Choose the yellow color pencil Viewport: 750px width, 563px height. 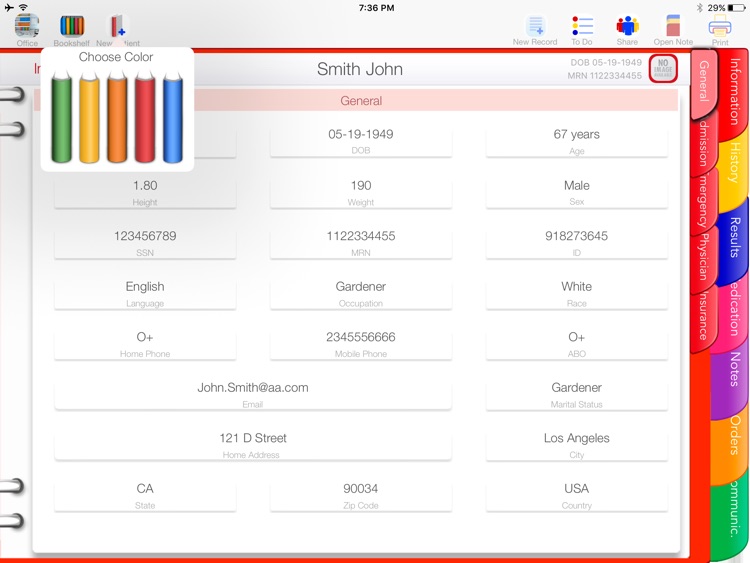[x=89, y=117]
